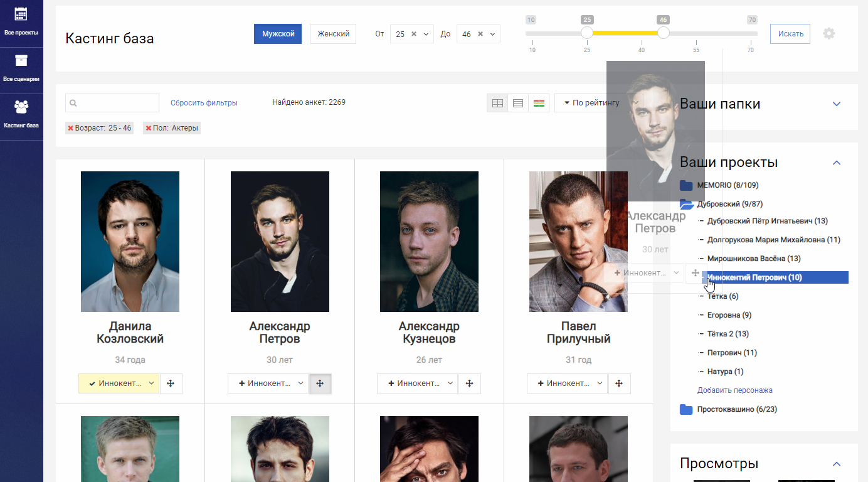
Task: Open role dropdown arrow under Александр Кузнецов
Action: click(451, 383)
